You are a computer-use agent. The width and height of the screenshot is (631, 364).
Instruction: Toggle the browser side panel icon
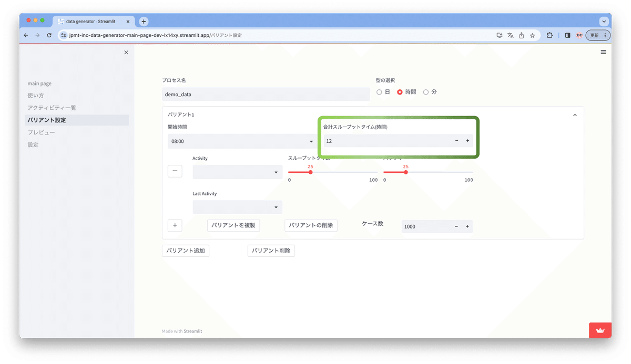(x=567, y=35)
